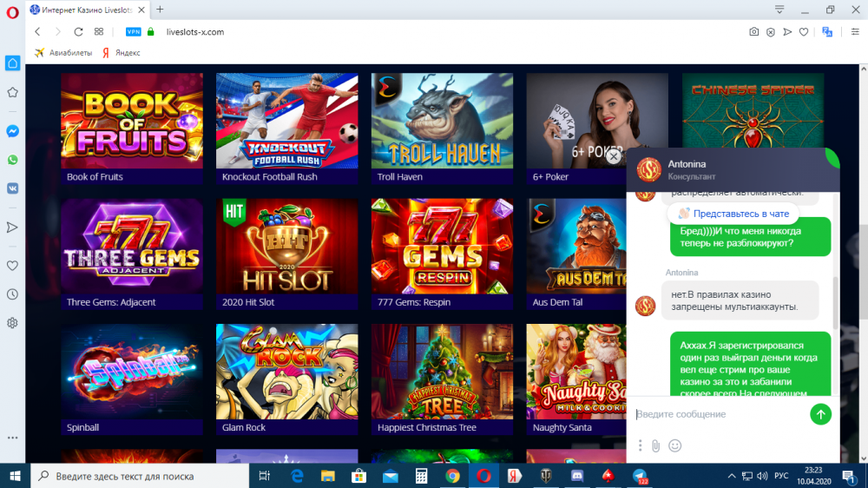This screenshot has height=488, width=868.
Task: Open the Naughty Santa game
Action: coord(575,379)
